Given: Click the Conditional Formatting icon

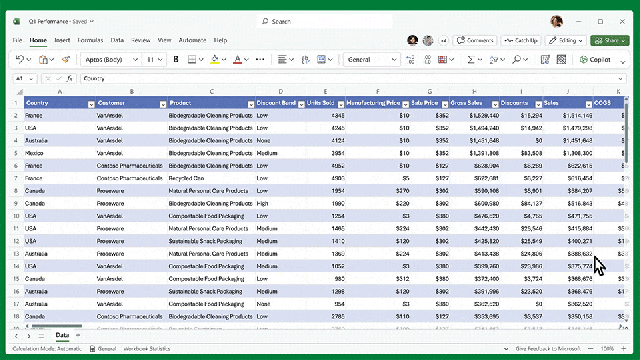Looking at the screenshot, I should pos(442,60).
